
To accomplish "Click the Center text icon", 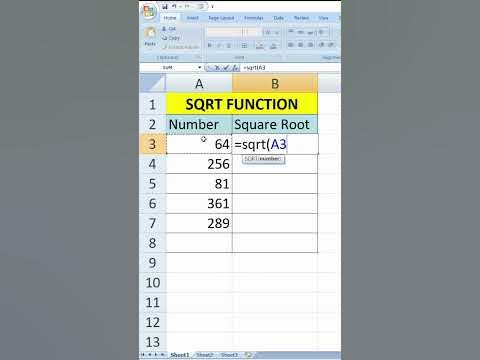I will [x=301, y=44].
